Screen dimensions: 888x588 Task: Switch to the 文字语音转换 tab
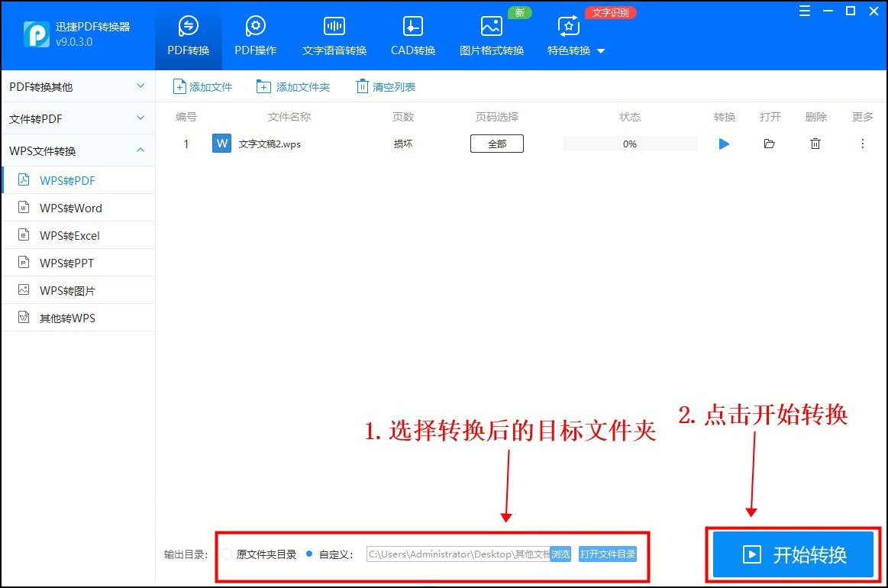334,34
